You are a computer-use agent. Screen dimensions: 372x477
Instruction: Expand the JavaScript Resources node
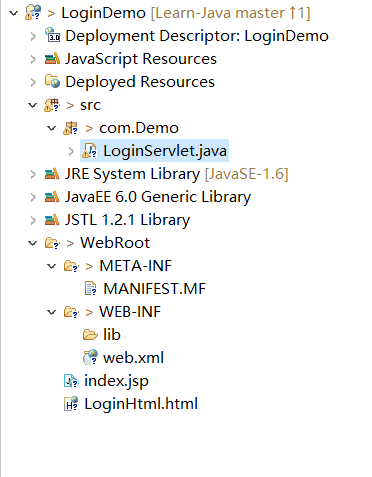[33, 59]
